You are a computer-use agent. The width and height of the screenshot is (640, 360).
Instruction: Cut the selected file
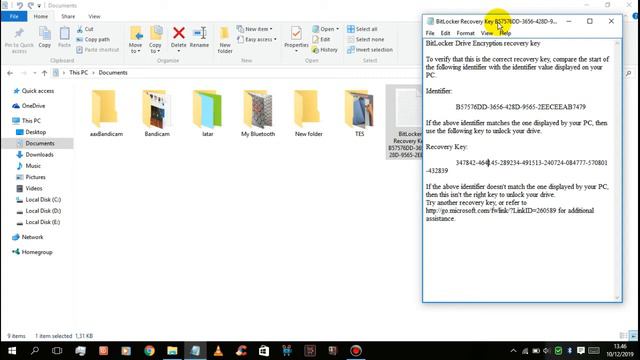pos(85,29)
